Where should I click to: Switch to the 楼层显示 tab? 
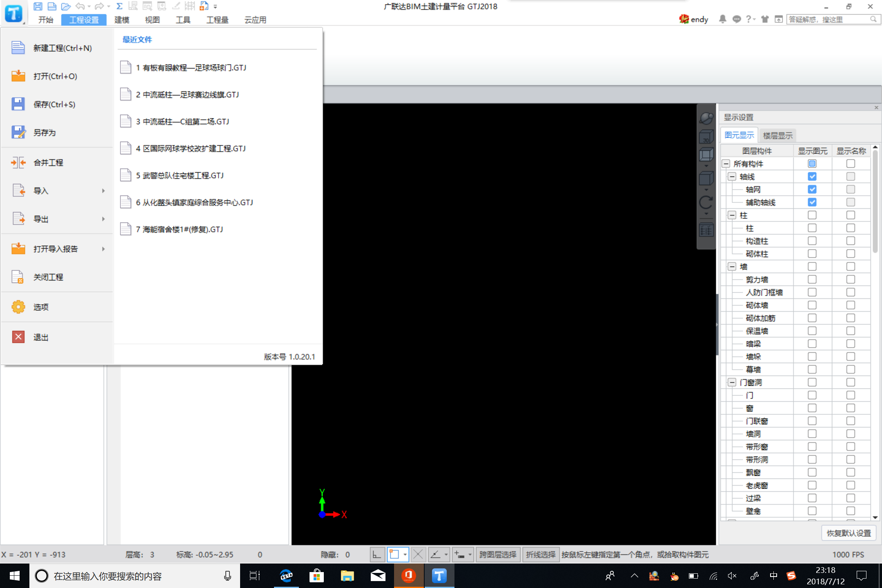[777, 135]
